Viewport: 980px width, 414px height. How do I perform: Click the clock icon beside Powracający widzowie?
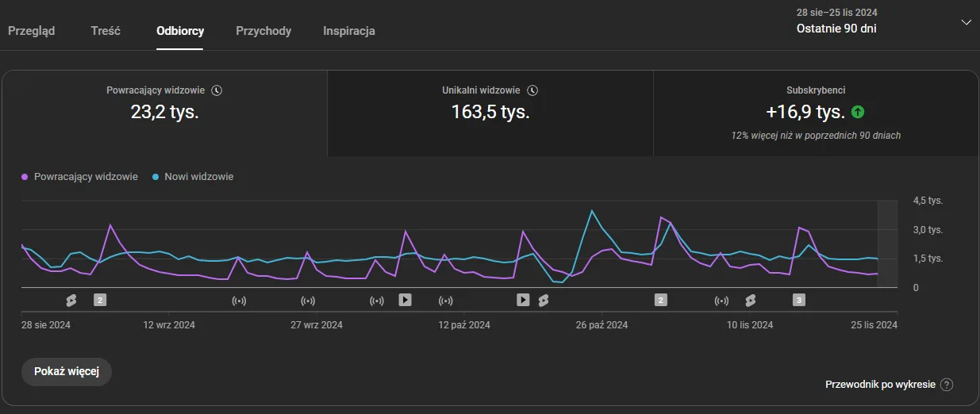coord(217,90)
